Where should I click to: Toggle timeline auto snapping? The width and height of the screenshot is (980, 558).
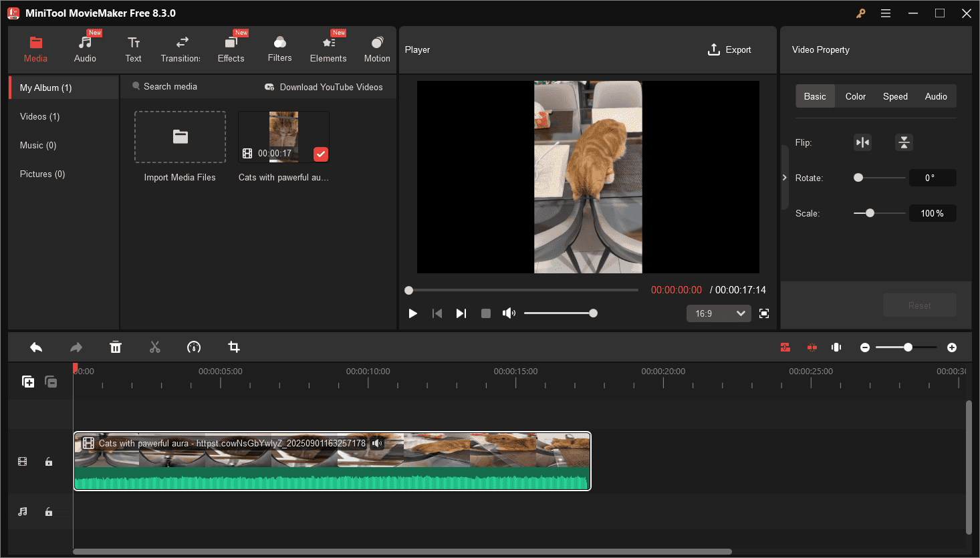(x=785, y=347)
